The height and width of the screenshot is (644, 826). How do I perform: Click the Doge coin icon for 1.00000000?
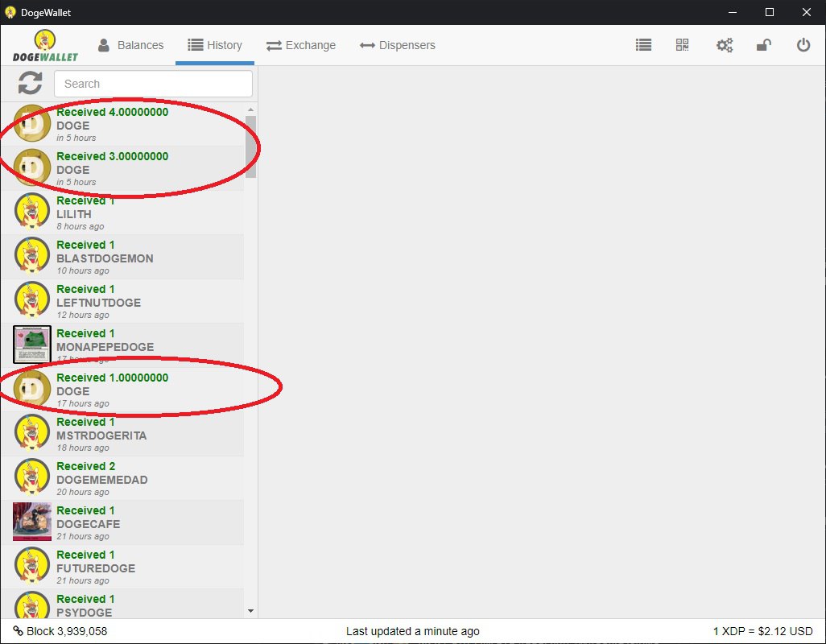pyautogui.click(x=32, y=389)
